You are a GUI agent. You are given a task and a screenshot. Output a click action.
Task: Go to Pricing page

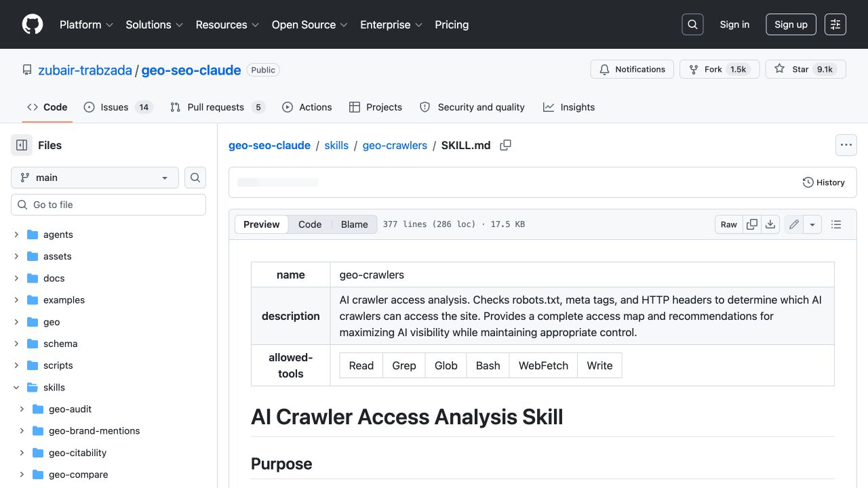coord(452,24)
